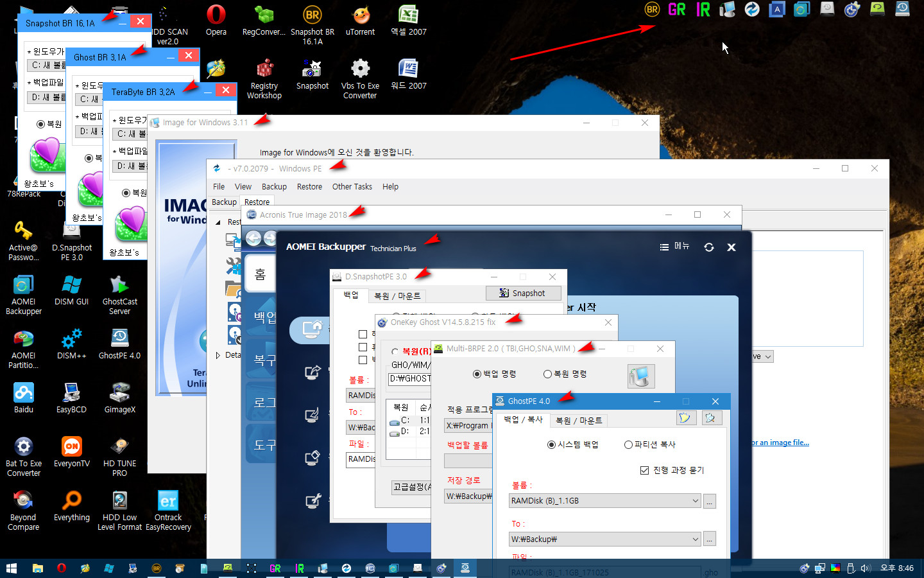Open EasyBCD desktop icon
Viewport: 924px width, 578px height.
click(71, 398)
